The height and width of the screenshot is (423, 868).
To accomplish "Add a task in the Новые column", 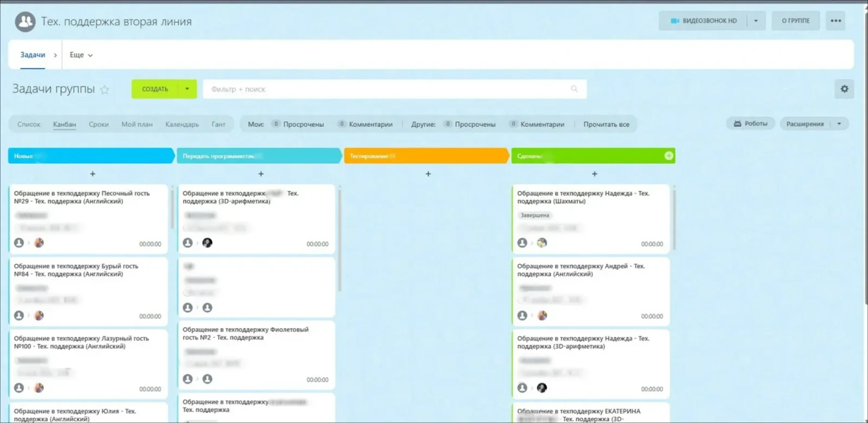I will (x=93, y=174).
